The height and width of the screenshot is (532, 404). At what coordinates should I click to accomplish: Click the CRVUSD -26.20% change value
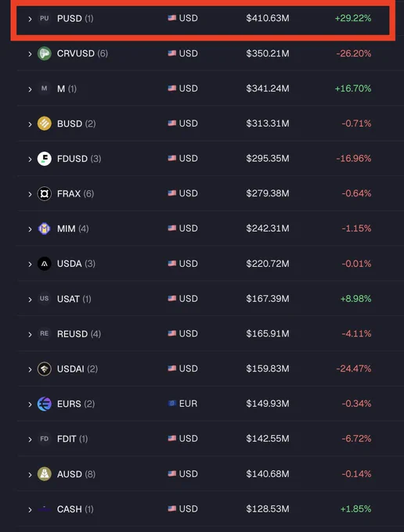353,53
